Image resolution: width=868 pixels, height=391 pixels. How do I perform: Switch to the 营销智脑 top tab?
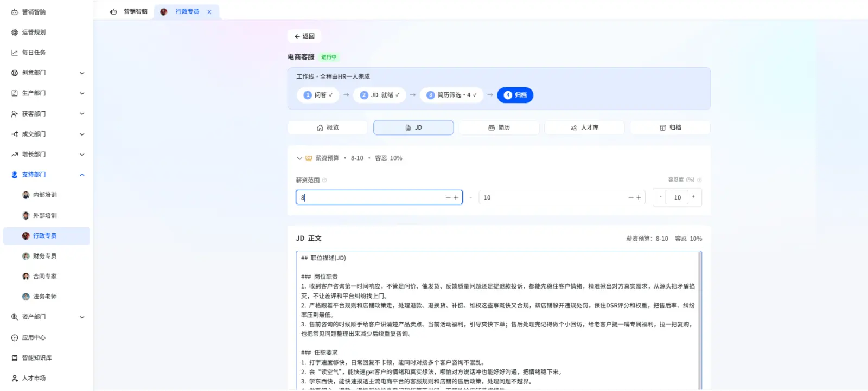point(129,12)
